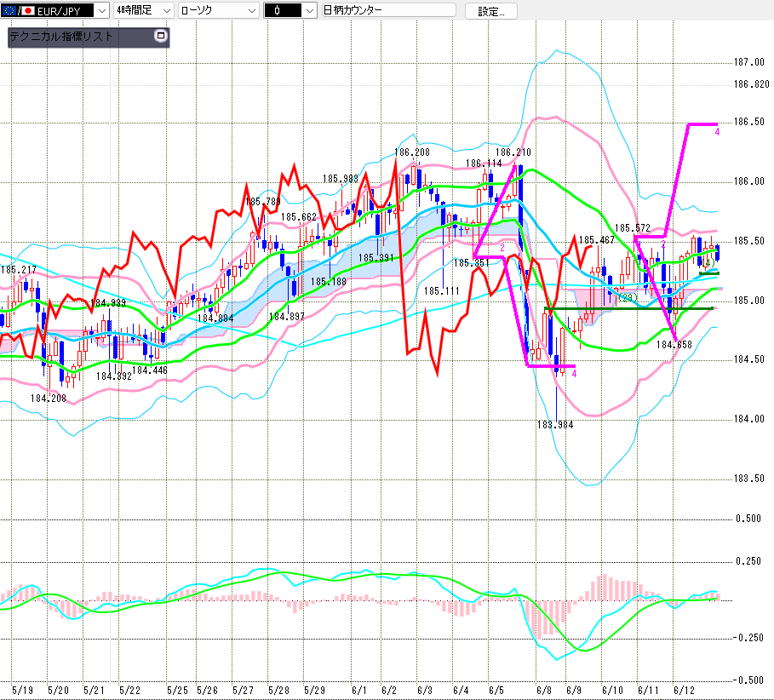This screenshot has width=774, height=700.
Task: Click the 184.897 price label
Action: (x=286, y=317)
